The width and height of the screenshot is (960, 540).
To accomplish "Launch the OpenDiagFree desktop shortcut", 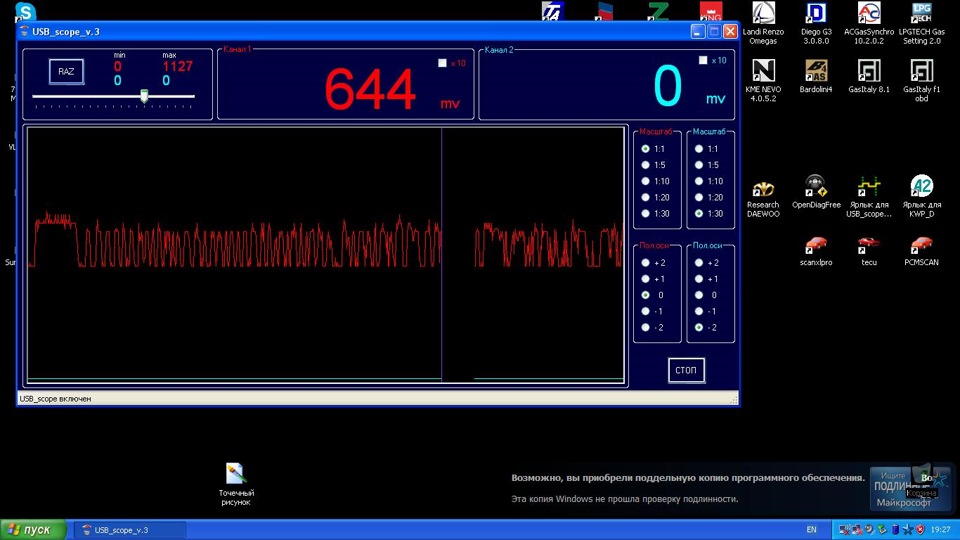I will (x=816, y=188).
